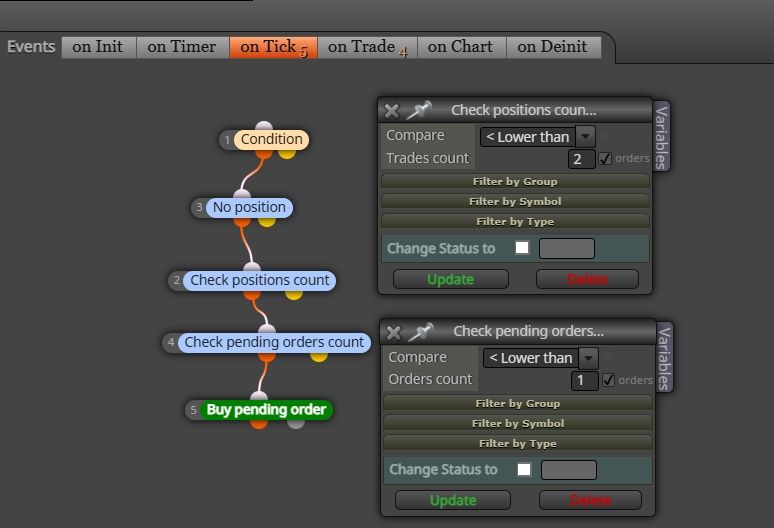Expand Filter by Type in positions panel
Image resolution: width=774 pixels, height=528 pixels.
[515, 222]
